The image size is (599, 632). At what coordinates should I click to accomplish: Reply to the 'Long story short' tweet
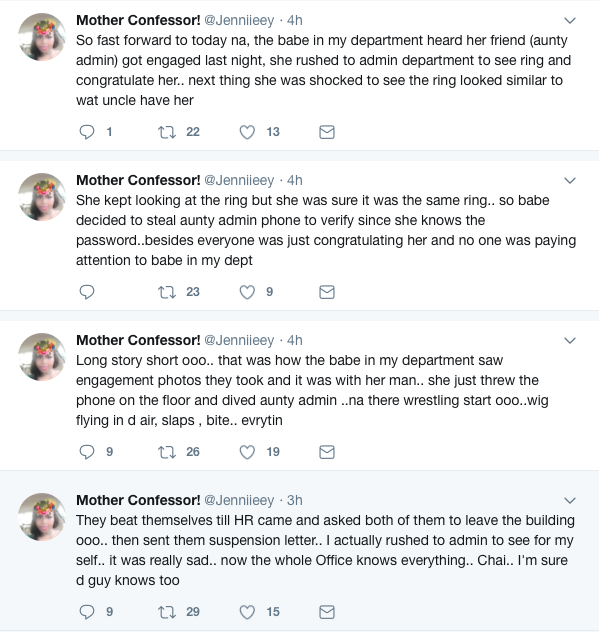87,452
